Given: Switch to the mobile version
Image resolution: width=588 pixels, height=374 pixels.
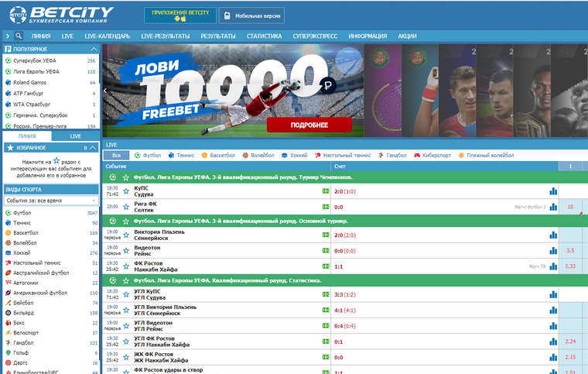Looking at the screenshot, I should [251, 15].
